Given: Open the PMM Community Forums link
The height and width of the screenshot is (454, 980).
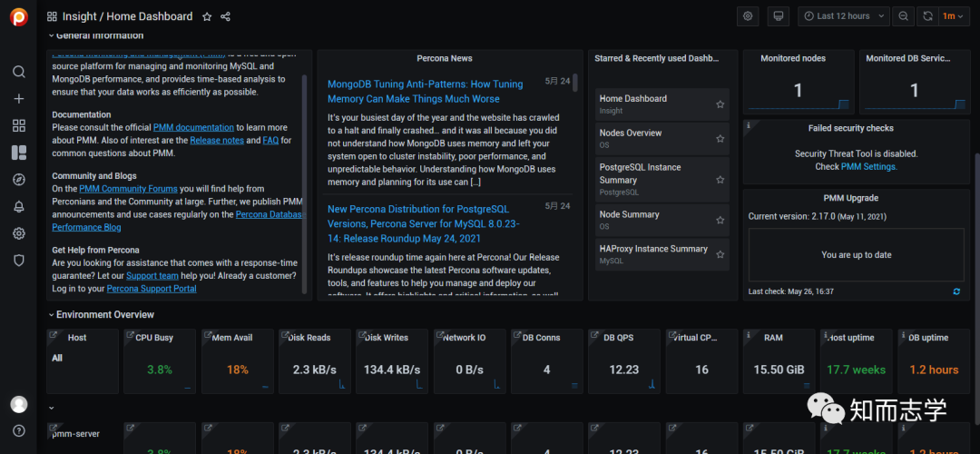Looking at the screenshot, I should pyautogui.click(x=128, y=188).
